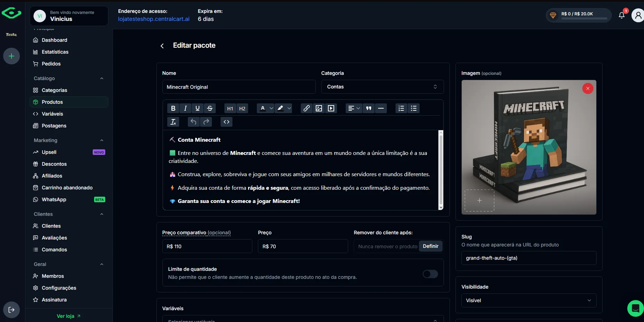Go to Descontos page
Screen dimensions: 644x322
(x=69, y=164)
